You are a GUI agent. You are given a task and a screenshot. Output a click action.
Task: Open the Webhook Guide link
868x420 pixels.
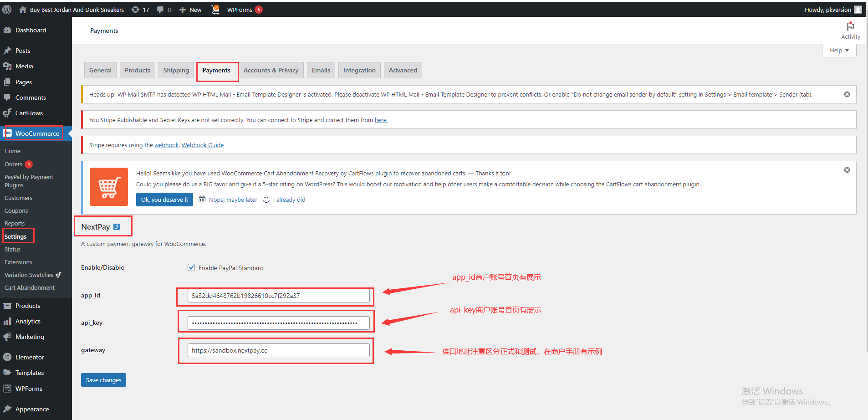tap(203, 145)
